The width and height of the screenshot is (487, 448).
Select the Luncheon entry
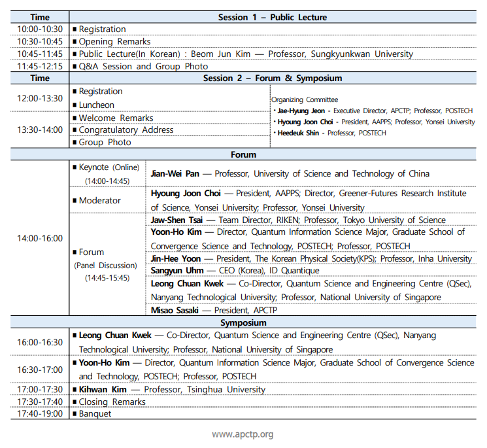point(96,105)
